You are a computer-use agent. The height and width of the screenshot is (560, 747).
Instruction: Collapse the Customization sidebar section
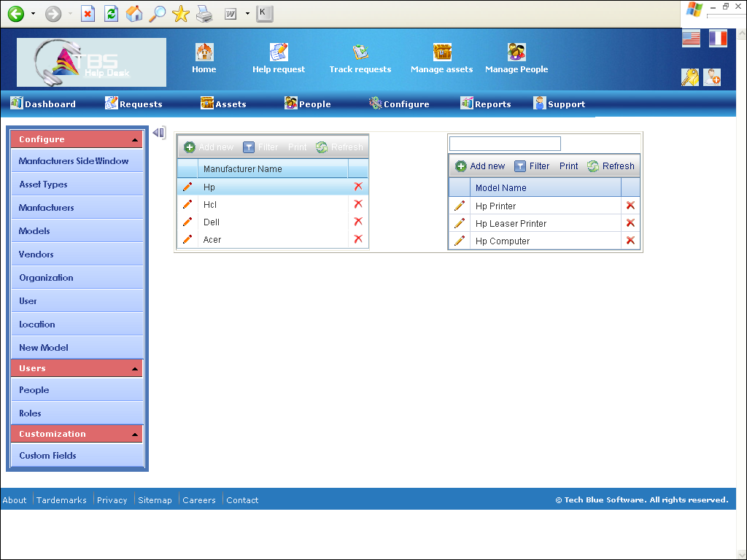(135, 435)
